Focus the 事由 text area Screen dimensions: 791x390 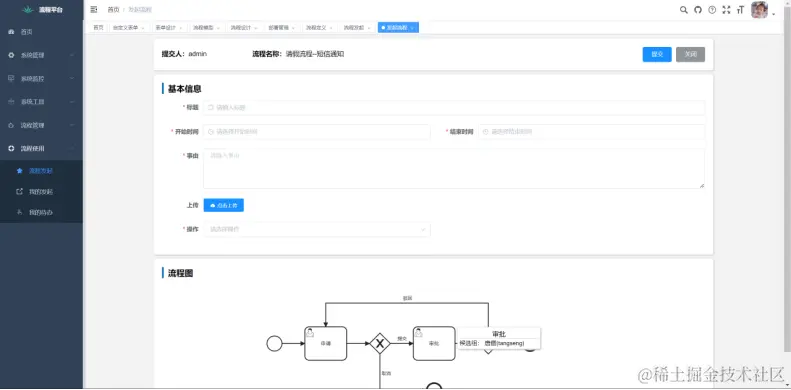454,169
